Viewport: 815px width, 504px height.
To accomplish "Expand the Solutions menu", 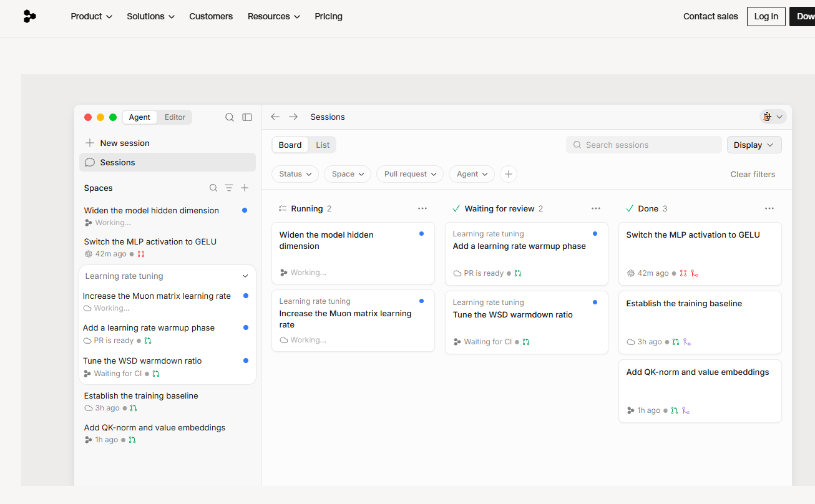I will pyautogui.click(x=151, y=16).
